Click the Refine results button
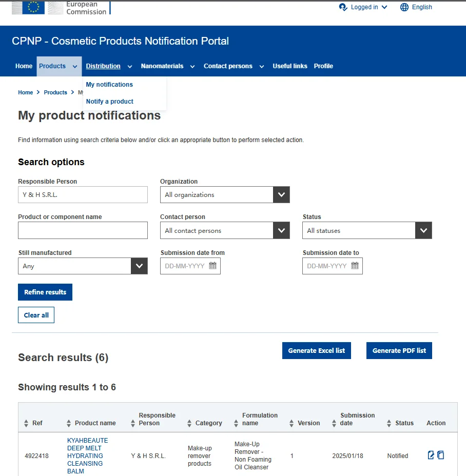 [x=45, y=292]
